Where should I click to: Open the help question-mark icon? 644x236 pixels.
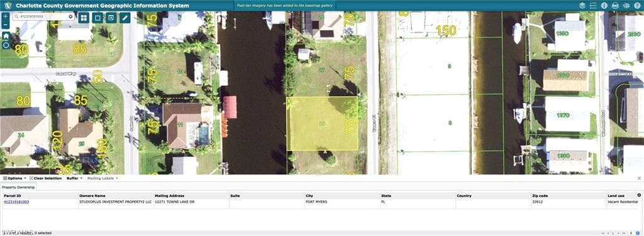click(x=638, y=5)
